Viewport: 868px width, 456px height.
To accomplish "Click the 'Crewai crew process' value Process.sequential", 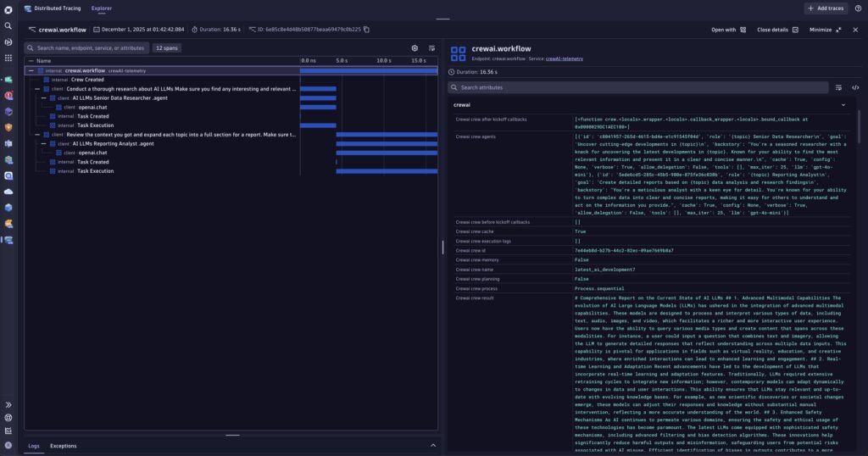I will pyautogui.click(x=599, y=288).
